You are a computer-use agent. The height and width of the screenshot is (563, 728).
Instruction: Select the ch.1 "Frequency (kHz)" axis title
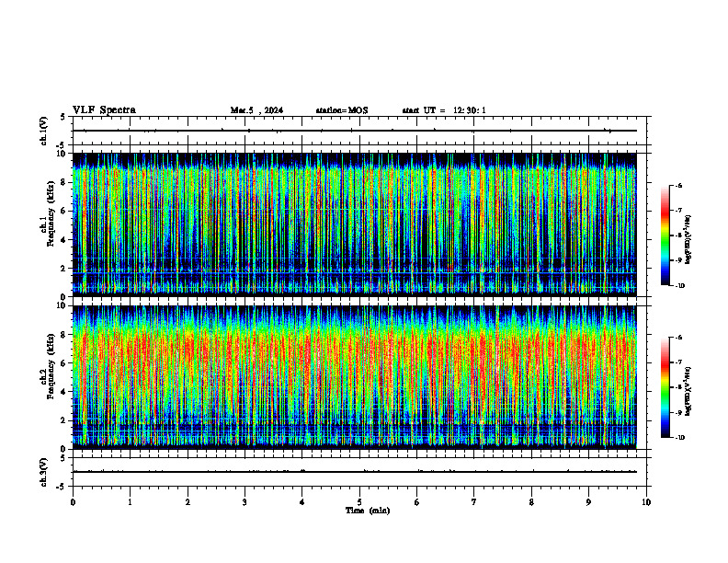[51, 213]
